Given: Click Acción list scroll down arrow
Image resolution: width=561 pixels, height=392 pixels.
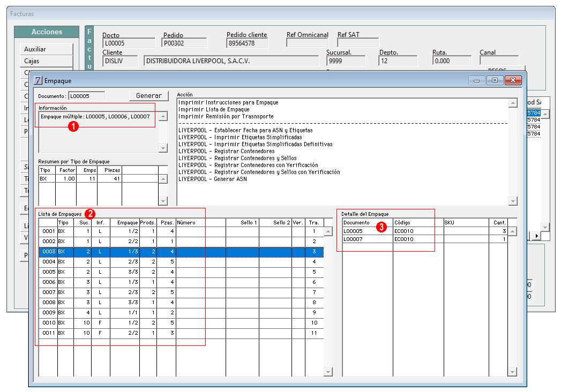Looking at the screenshot, I should click(513, 201).
